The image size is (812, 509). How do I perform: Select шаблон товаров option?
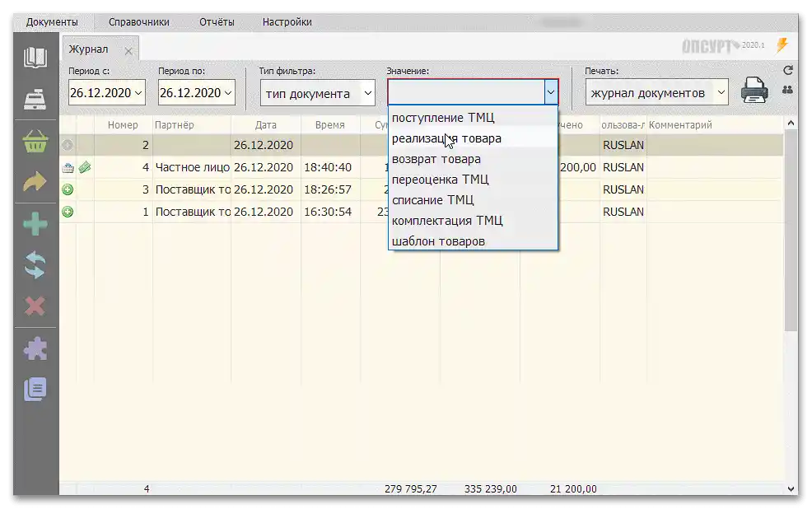473,241
